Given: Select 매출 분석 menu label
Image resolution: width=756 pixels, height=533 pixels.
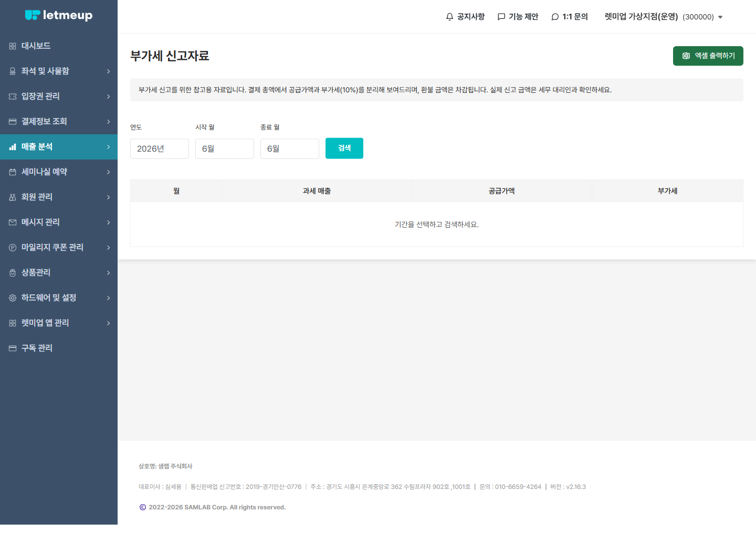Looking at the screenshot, I should [37, 147].
